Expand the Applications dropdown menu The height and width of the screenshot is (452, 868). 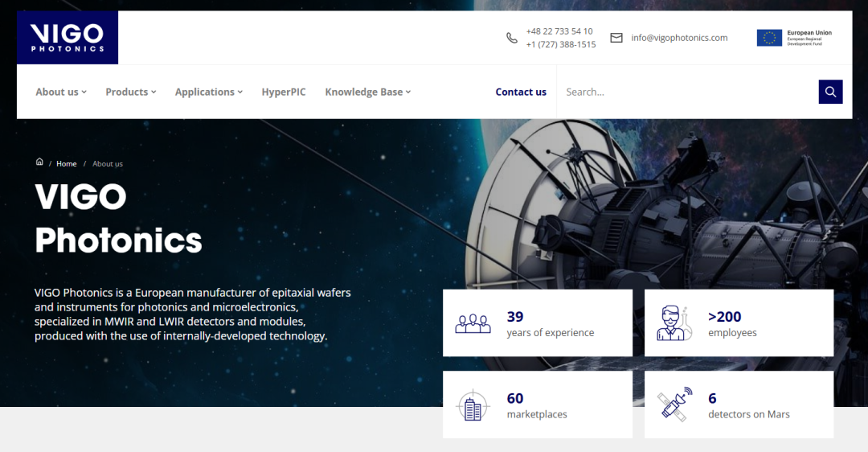coord(209,92)
